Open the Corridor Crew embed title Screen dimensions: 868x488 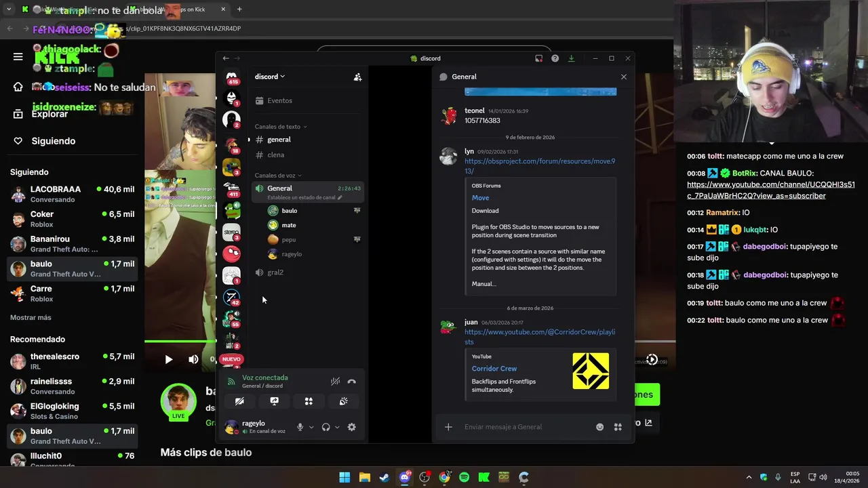click(494, 369)
